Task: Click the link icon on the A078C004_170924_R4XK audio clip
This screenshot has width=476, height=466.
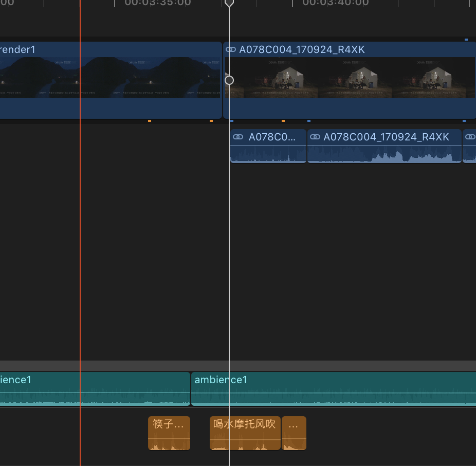Action: [x=315, y=137]
